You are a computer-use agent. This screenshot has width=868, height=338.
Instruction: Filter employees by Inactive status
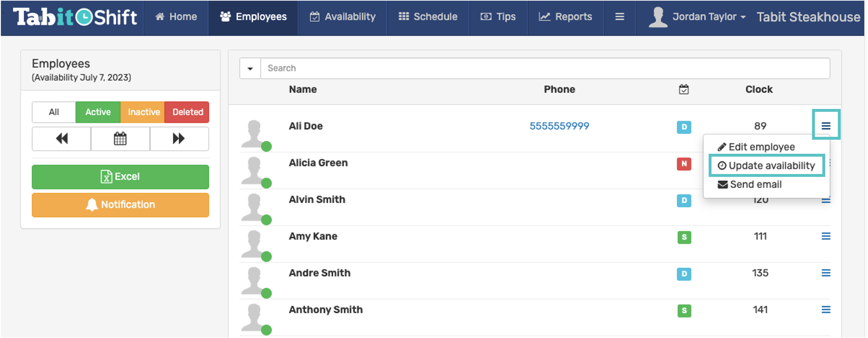coord(143,112)
